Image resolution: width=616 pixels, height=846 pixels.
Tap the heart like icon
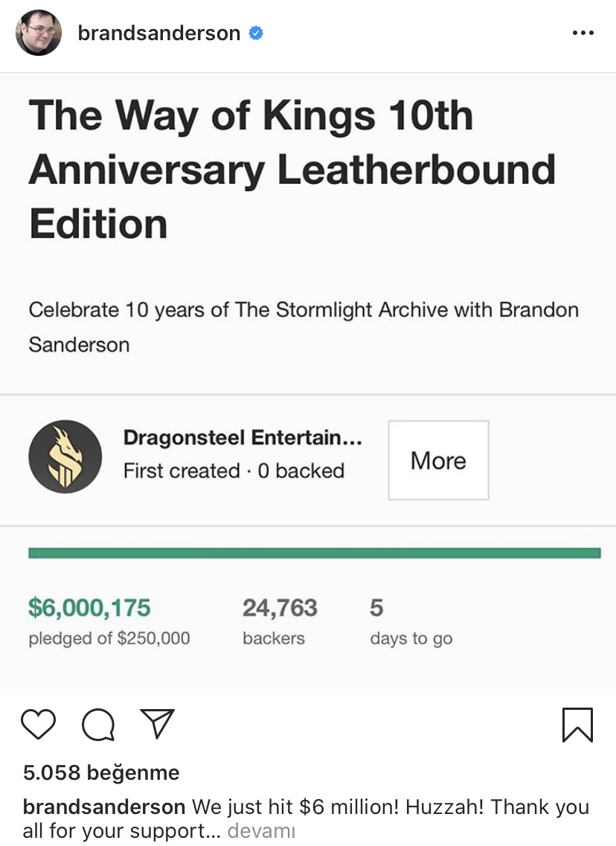click(x=39, y=724)
